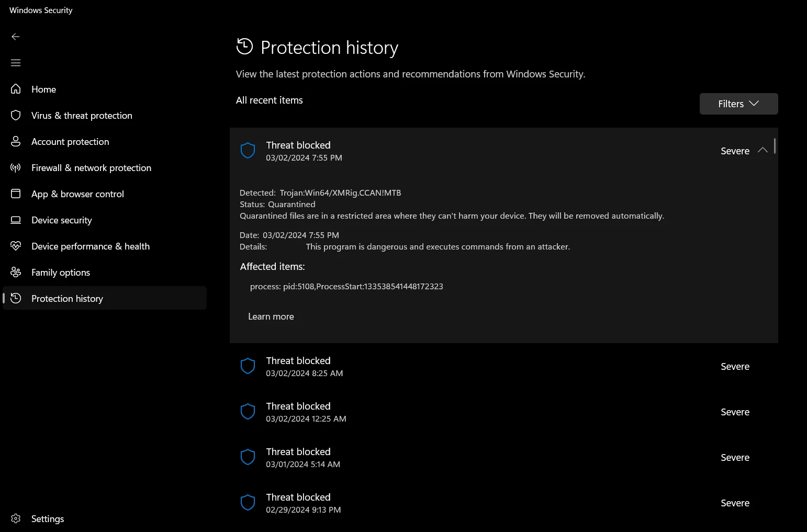Click the Windows Security window title

pyautogui.click(x=41, y=10)
